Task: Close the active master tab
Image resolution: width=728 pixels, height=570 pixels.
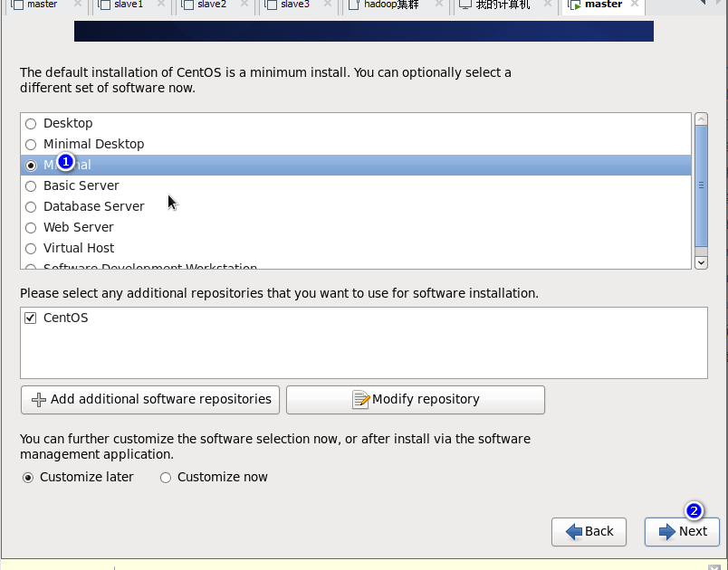Action: point(635,4)
